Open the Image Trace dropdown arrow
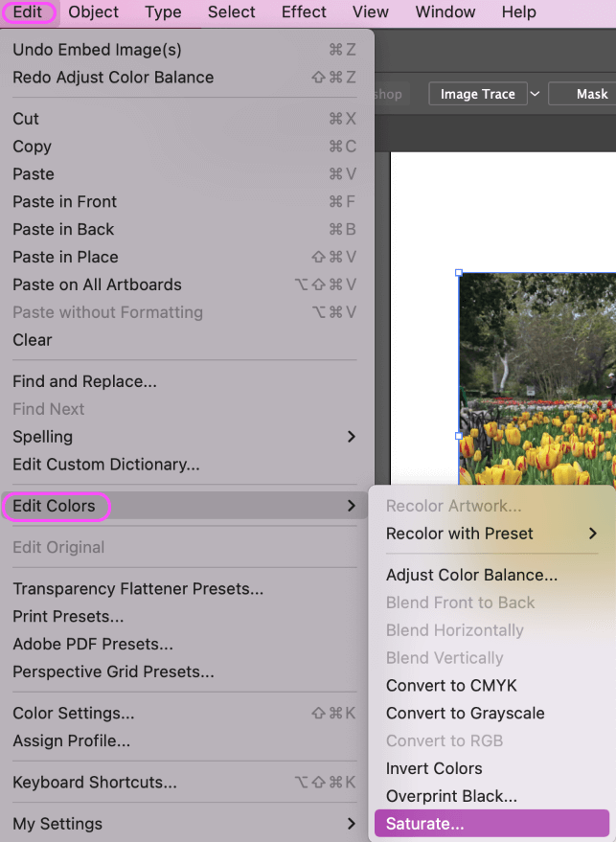This screenshot has width=616, height=842. point(535,94)
